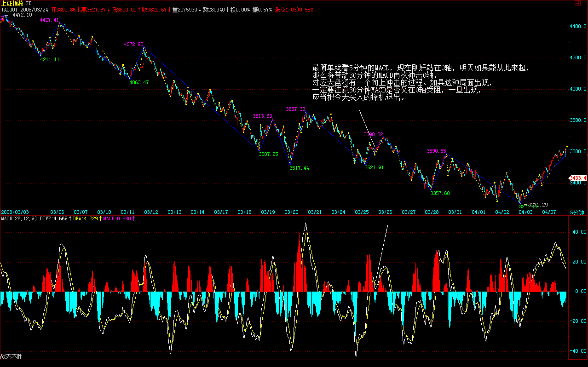Click the 4400.0 price axis level

tap(579, 27)
